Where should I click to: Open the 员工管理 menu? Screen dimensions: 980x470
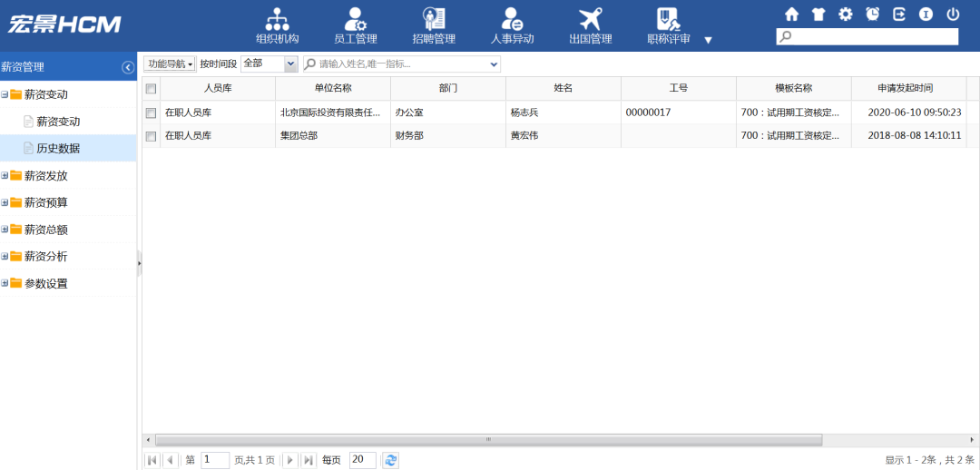(355, 25)
